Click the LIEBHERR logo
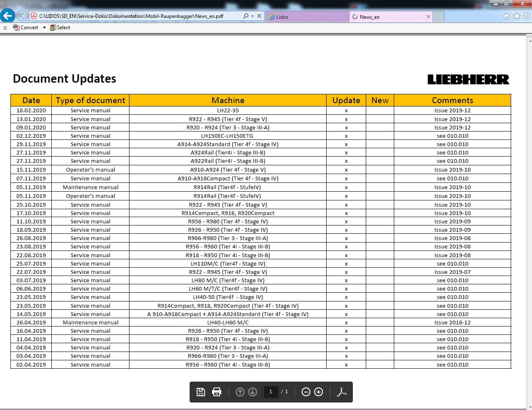This screenshot has height=410, width=532. click(469, 79)
